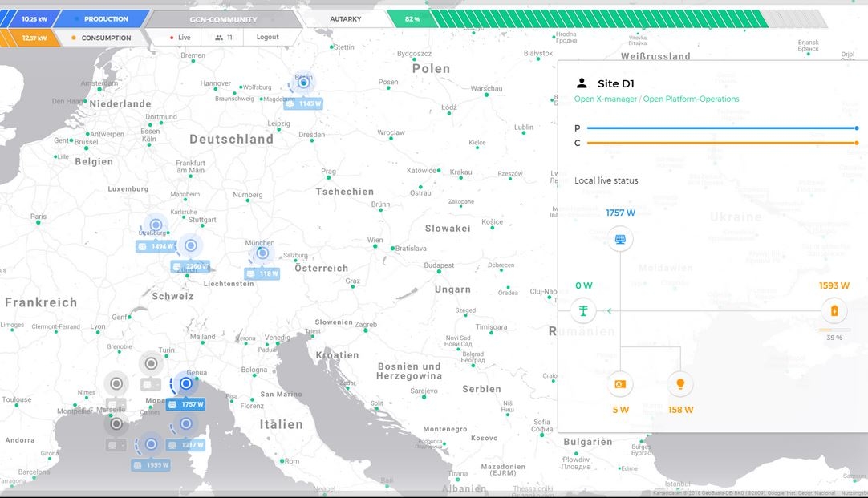
Task: Open the 1494 W site label
Action: (155, 246)
